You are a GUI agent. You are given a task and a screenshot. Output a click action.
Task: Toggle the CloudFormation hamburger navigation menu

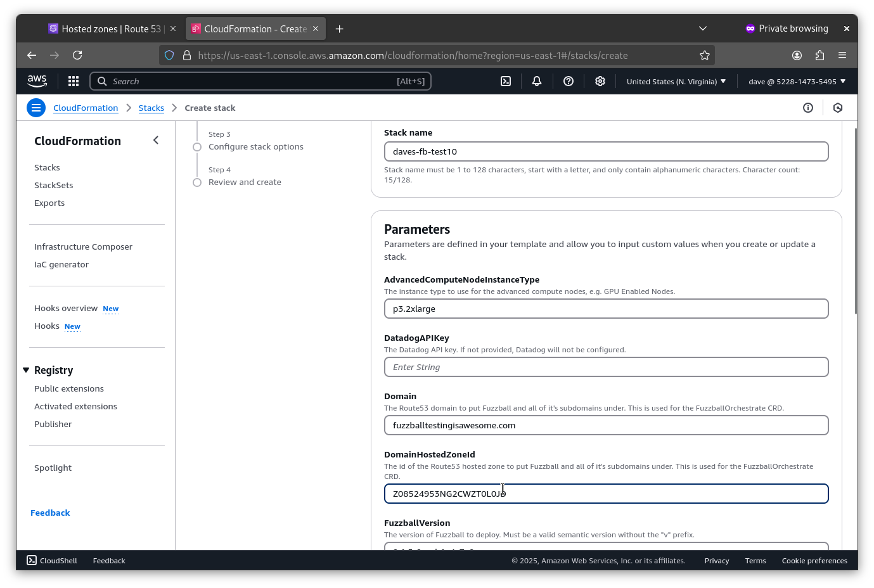tap(36, 108)
